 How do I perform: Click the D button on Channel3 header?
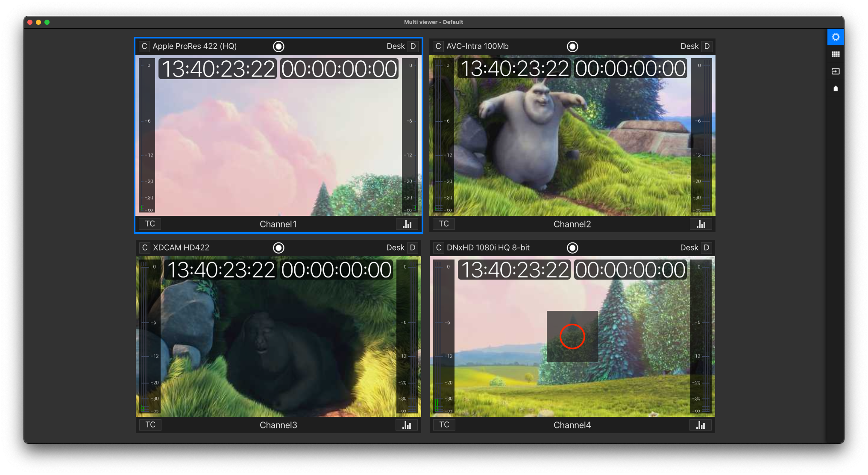[413, 248]
